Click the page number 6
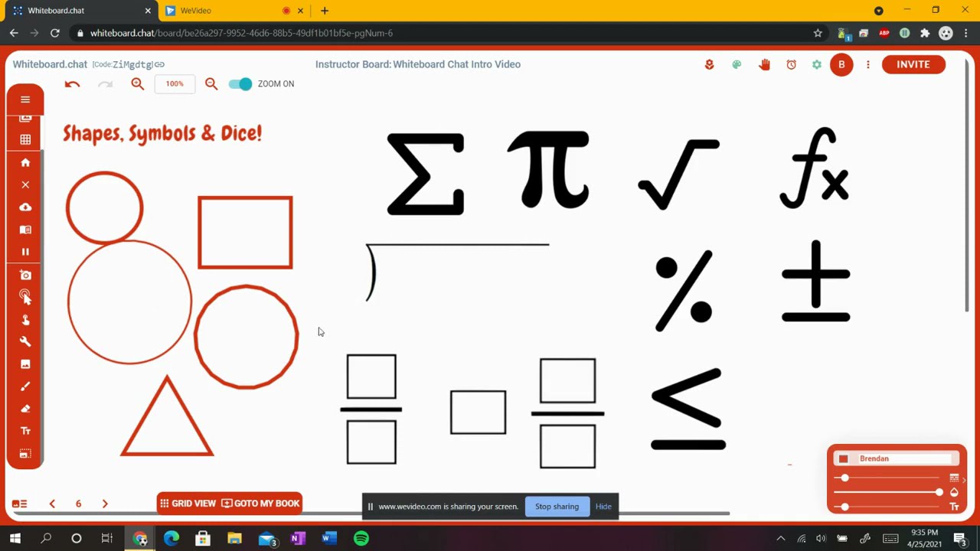This screenshot has height=551, width=980. tap(78, 504)
